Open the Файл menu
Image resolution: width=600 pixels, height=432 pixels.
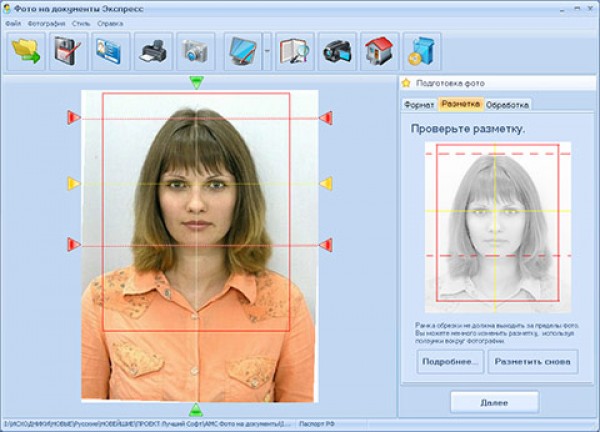coord(12,22)
